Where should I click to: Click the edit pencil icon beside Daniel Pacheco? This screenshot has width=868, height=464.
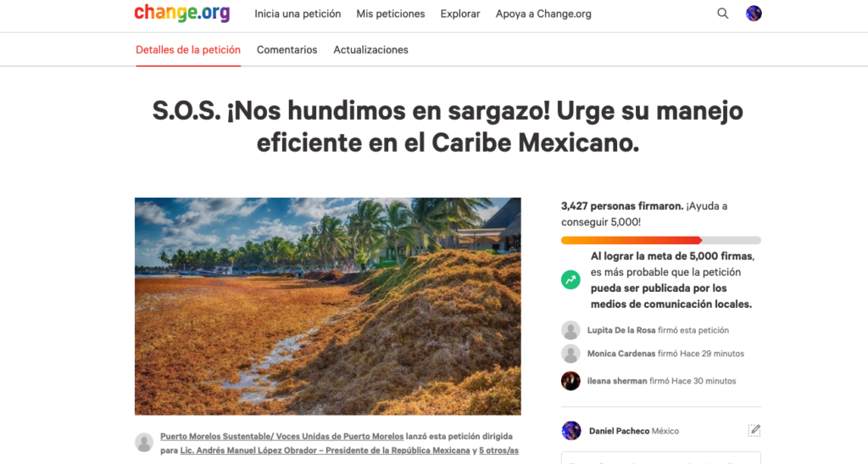click(x=754, y=430)
